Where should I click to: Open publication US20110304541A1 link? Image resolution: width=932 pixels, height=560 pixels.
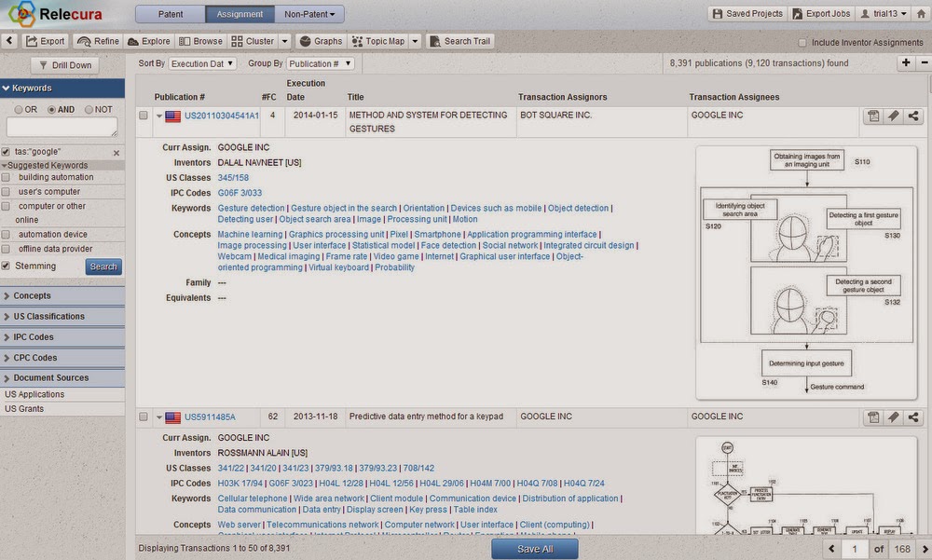222,116
